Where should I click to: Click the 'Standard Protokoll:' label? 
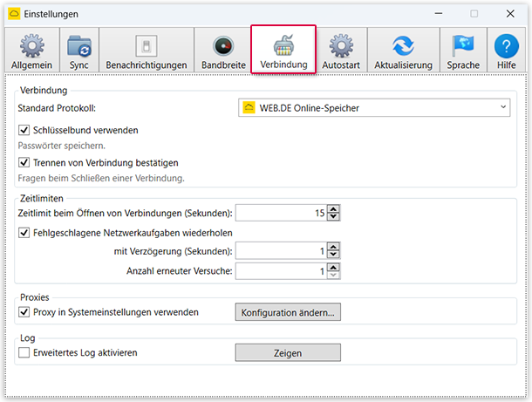[x=57, y=108]
